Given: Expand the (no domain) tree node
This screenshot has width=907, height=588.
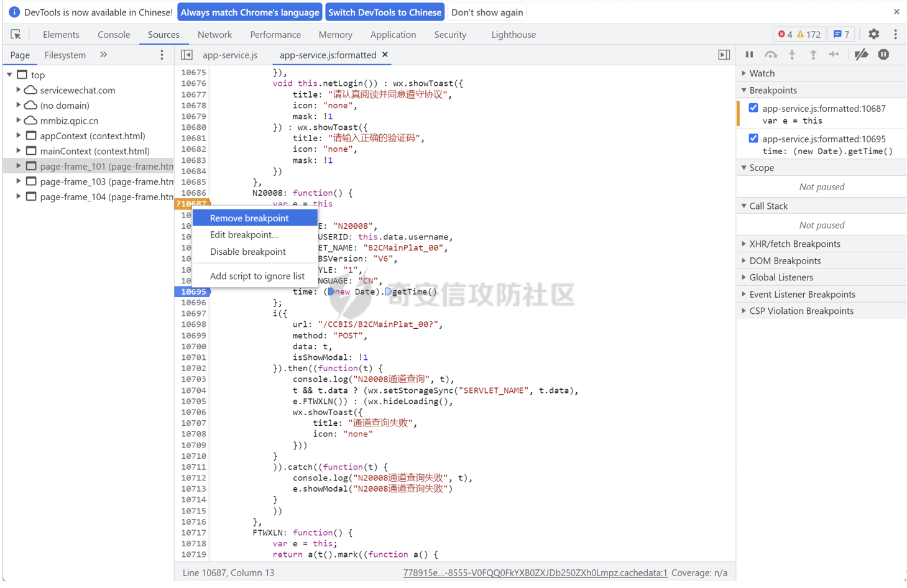Looking at the screenshot, I should pos(19,105).
